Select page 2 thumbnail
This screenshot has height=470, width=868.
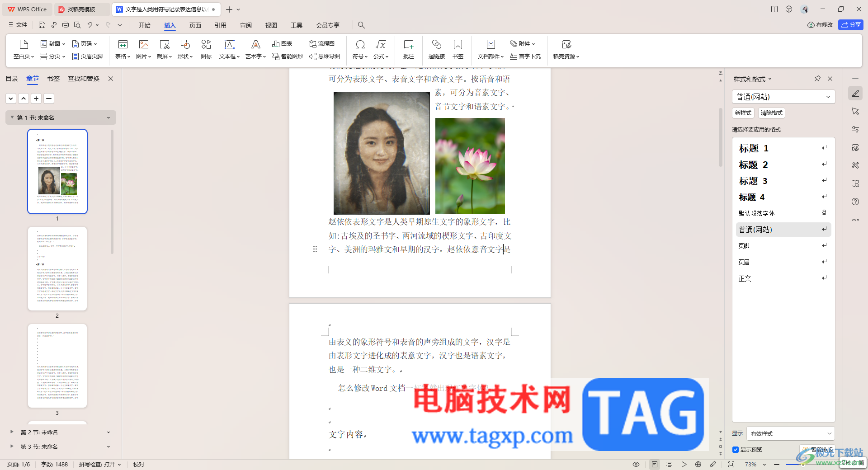[57, 268]
